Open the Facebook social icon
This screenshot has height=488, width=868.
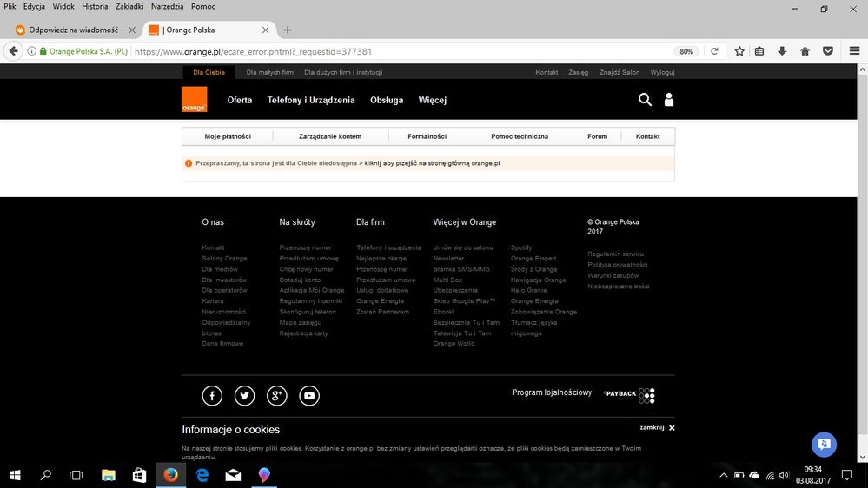(212, 396)
